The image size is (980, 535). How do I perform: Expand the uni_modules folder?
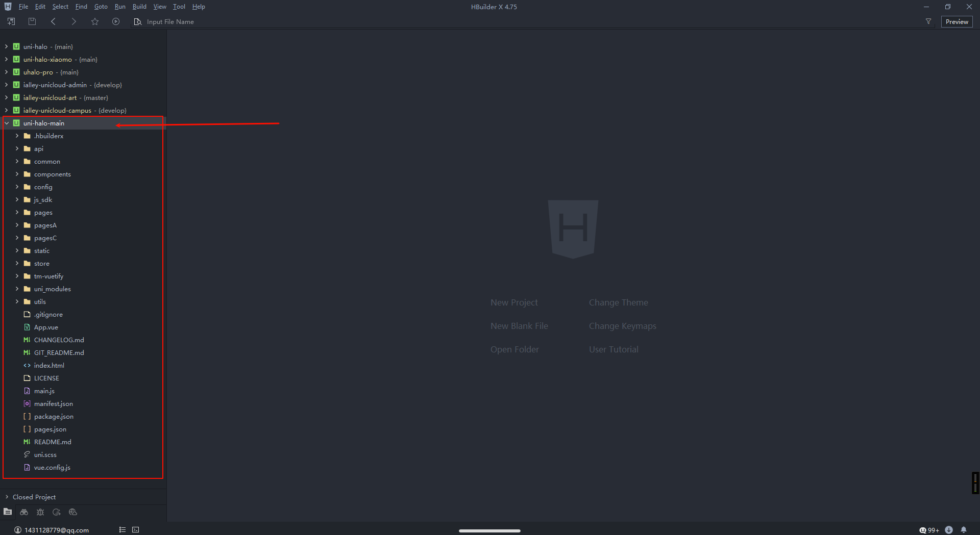click(x=17, y=289)
